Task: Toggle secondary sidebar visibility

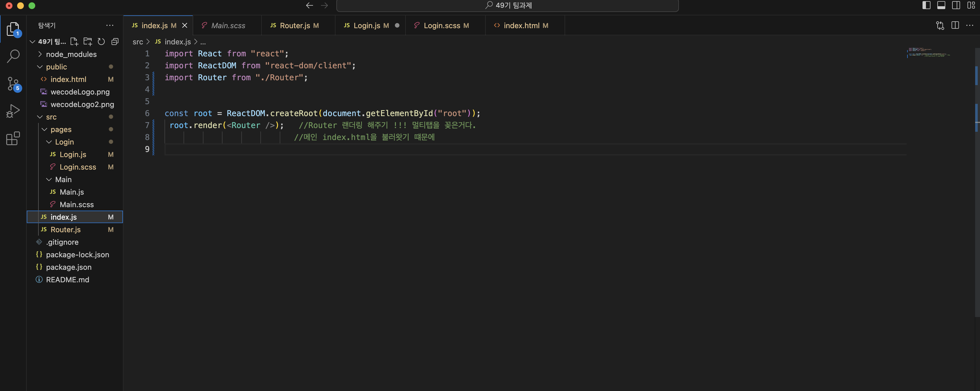Action: click(x=956, y=5)
